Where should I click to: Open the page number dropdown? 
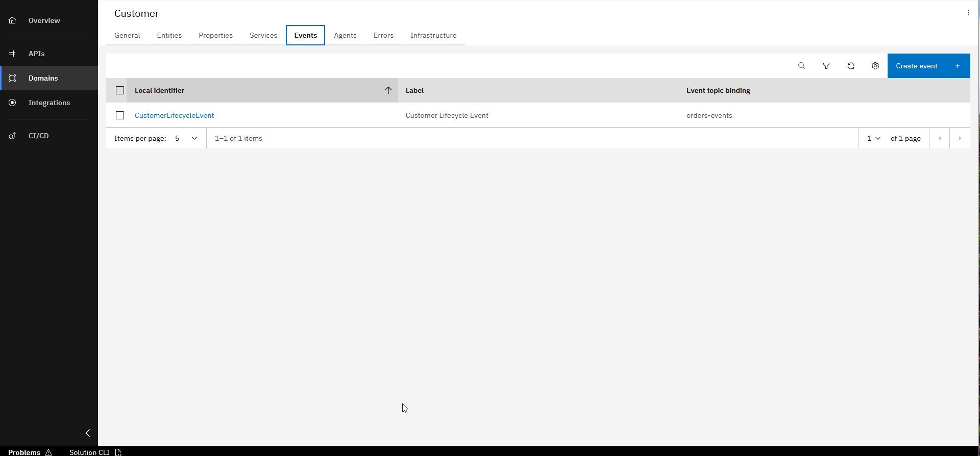(873, 138)
